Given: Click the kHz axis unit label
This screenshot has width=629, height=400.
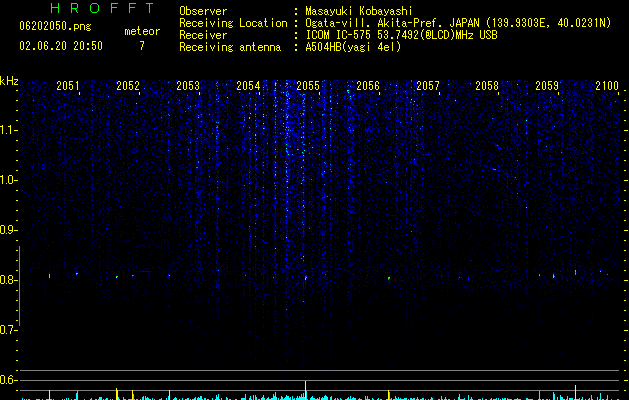Looking at the screenshot, I should click(x=9, y=81).
